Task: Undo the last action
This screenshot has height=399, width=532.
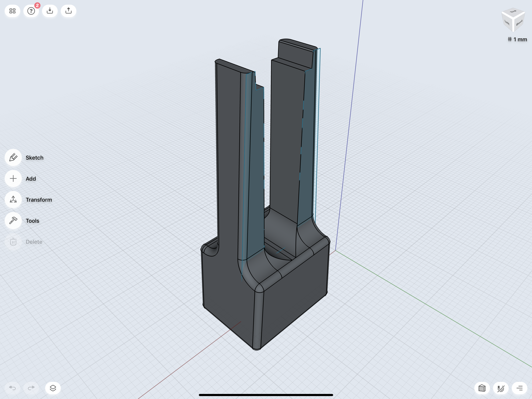Action: pos(12,388)
